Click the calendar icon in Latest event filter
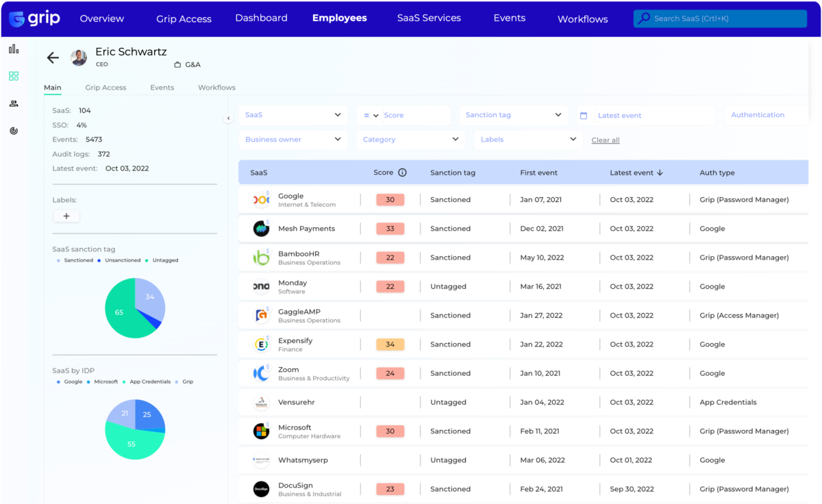The width and height of the screenshot is (822, 504). (x=583, y=114)
